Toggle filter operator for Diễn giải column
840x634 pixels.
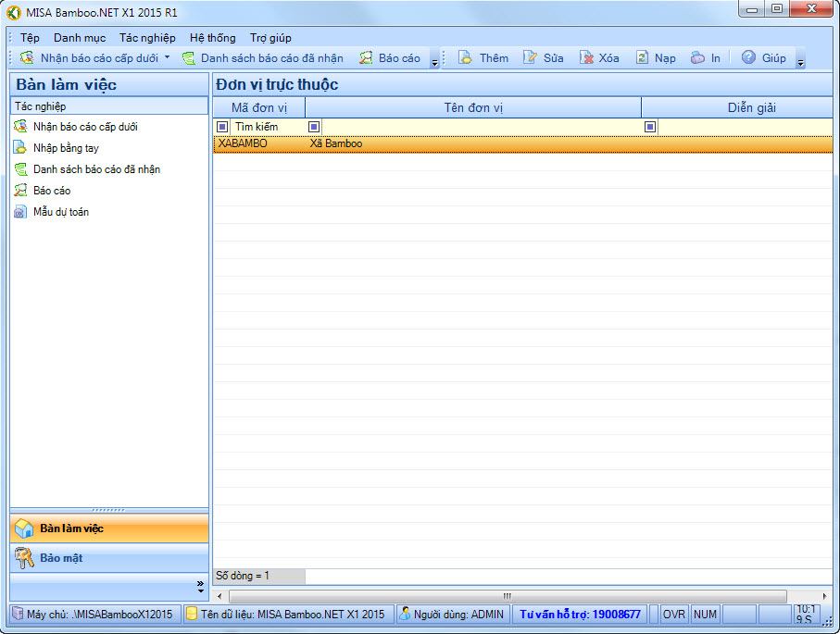650,127
